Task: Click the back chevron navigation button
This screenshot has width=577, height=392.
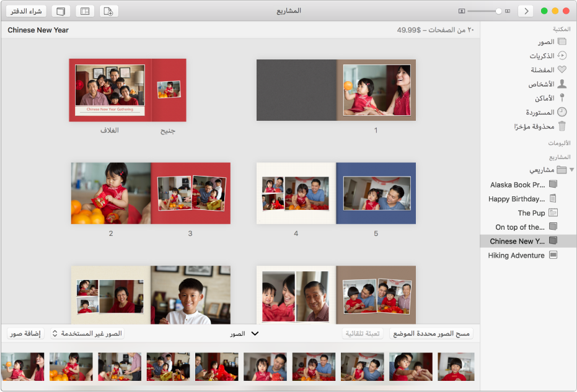Action: 526,11
